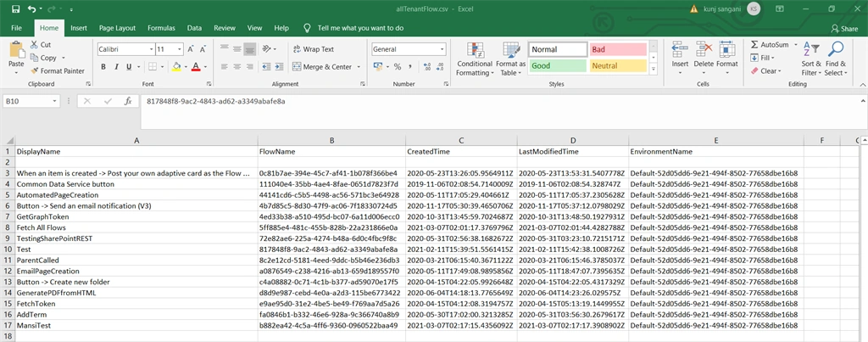
Task: Toggle Top Align
Action: click(x=224, y=48)
